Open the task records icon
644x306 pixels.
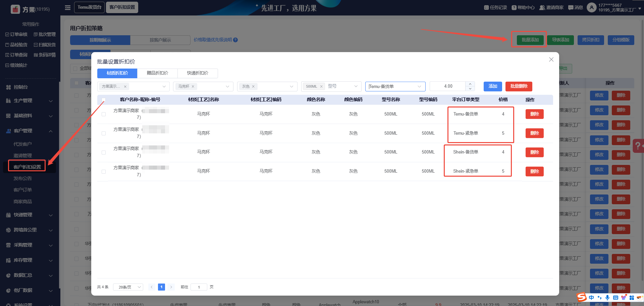tap(486, 7)
